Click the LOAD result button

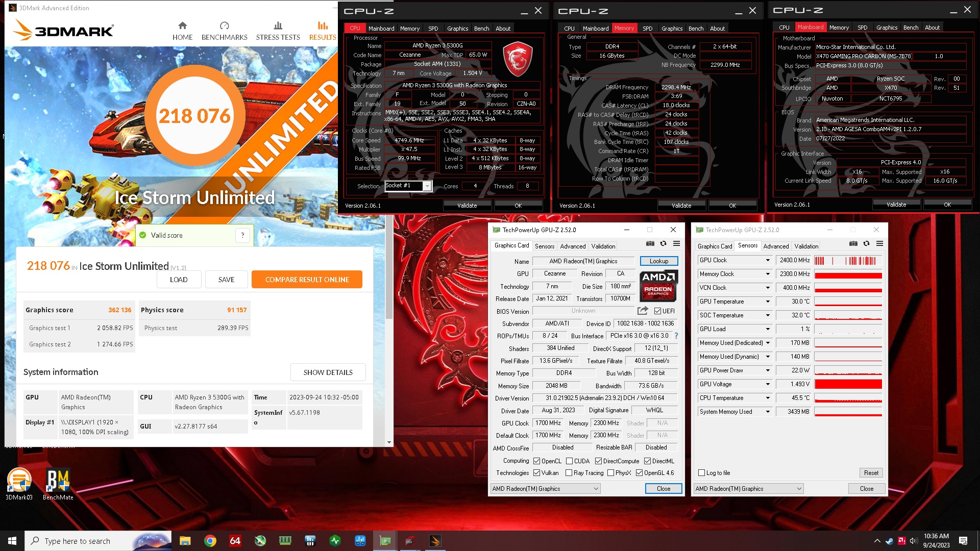(179, 280)
